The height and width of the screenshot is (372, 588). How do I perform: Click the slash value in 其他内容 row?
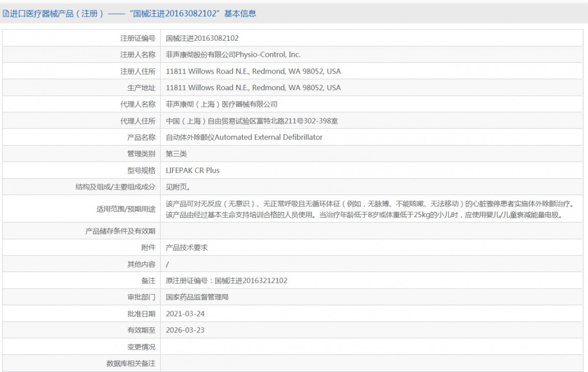(168, 264)
